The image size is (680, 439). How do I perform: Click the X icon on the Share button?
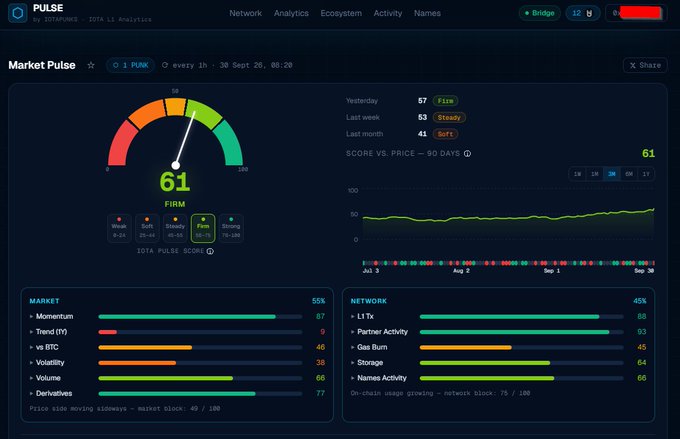point(633,65)
